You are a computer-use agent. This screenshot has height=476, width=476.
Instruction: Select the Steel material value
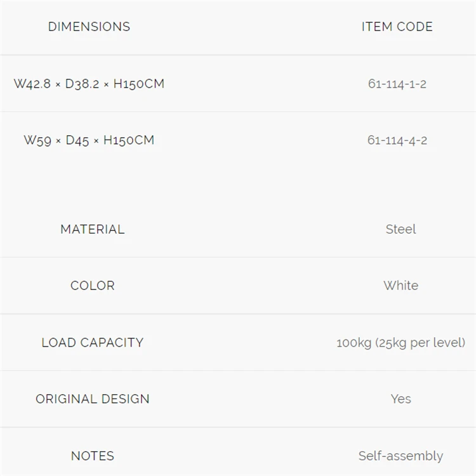coord(400,229)
